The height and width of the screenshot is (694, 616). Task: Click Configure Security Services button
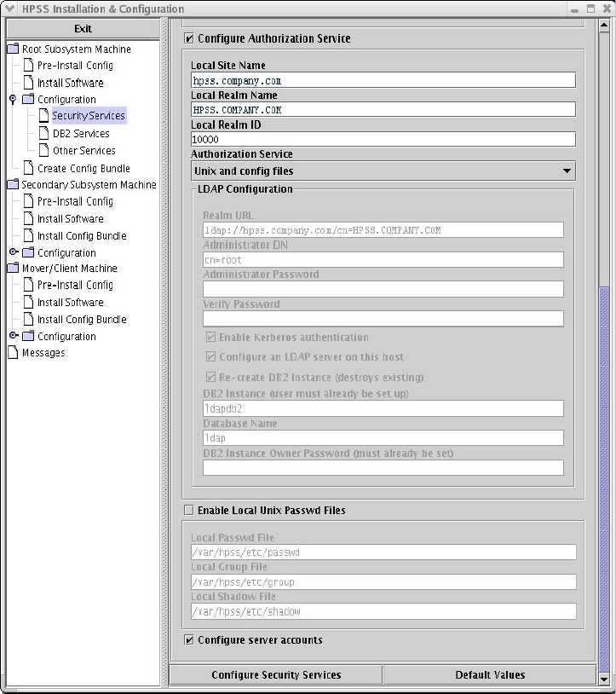point(276,675)
